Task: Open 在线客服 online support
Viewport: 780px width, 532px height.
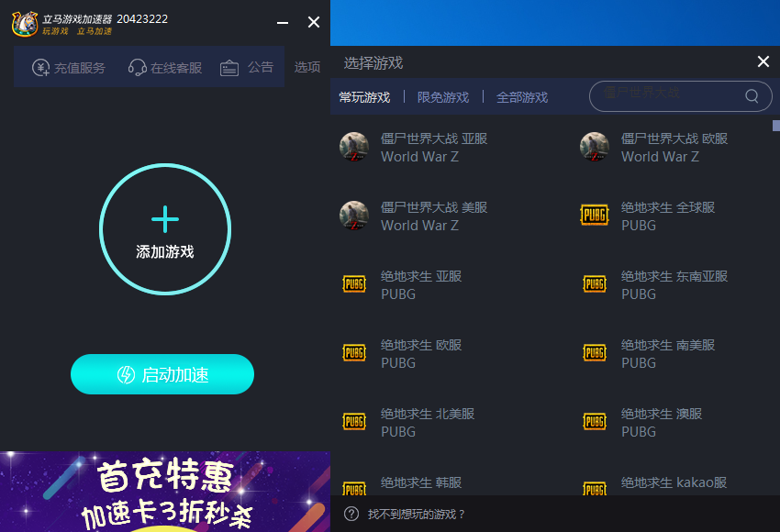Action: point(165,67)
